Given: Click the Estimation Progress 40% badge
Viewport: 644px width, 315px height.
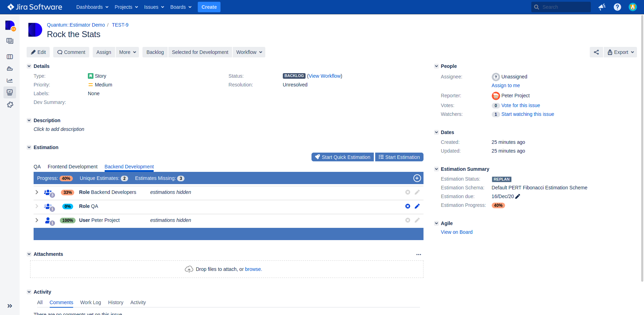Looking at the screenshot, I should pos(498,205).
